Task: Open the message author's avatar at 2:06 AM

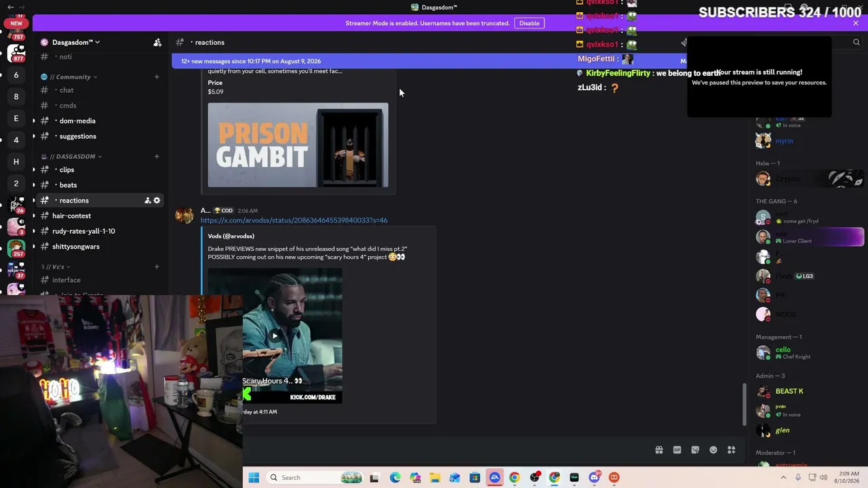Action: tap(184, 215)
